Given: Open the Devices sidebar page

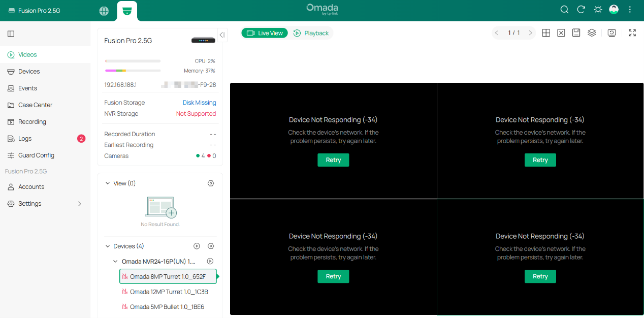Looking at the screenshot, I should [45, 71].
